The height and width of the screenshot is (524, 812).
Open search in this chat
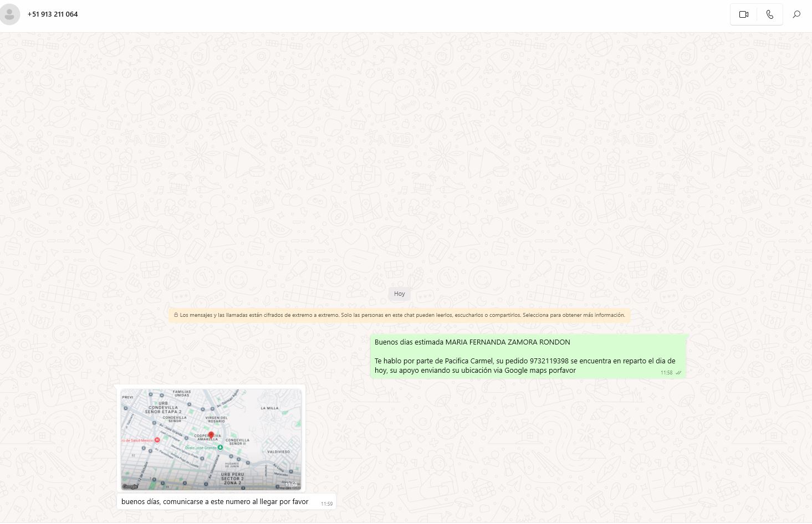[x=796, y=14]
